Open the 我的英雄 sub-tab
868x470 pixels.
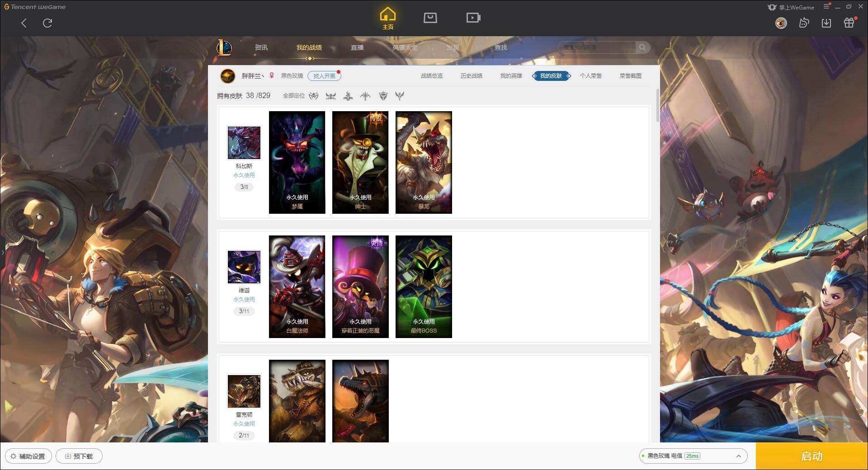click(511, 76)
